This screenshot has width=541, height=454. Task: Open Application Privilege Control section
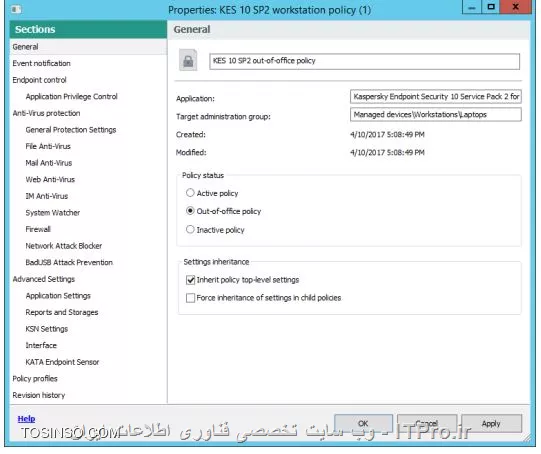pyautogui.click(x=71, y=97)
